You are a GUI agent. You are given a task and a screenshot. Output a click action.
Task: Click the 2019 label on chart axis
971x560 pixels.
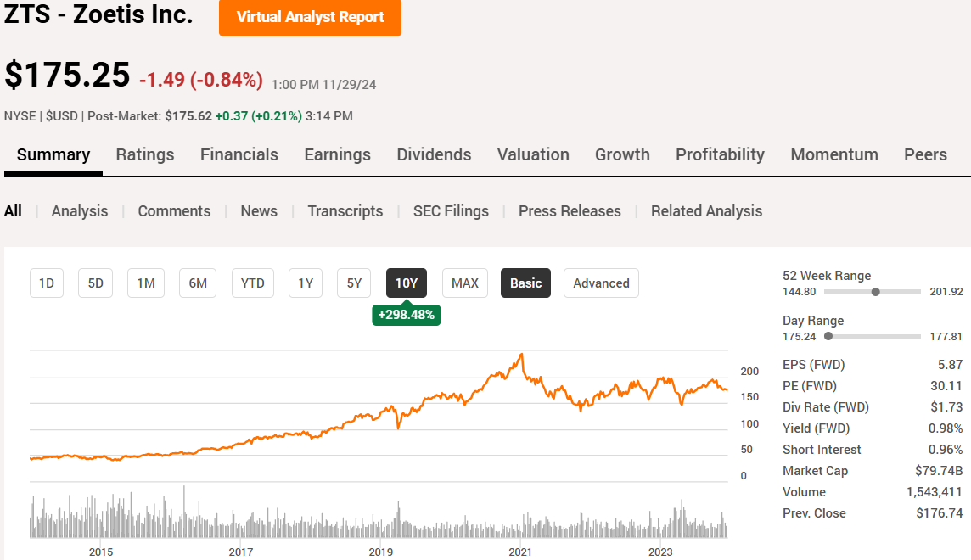[x=381, y=552]
